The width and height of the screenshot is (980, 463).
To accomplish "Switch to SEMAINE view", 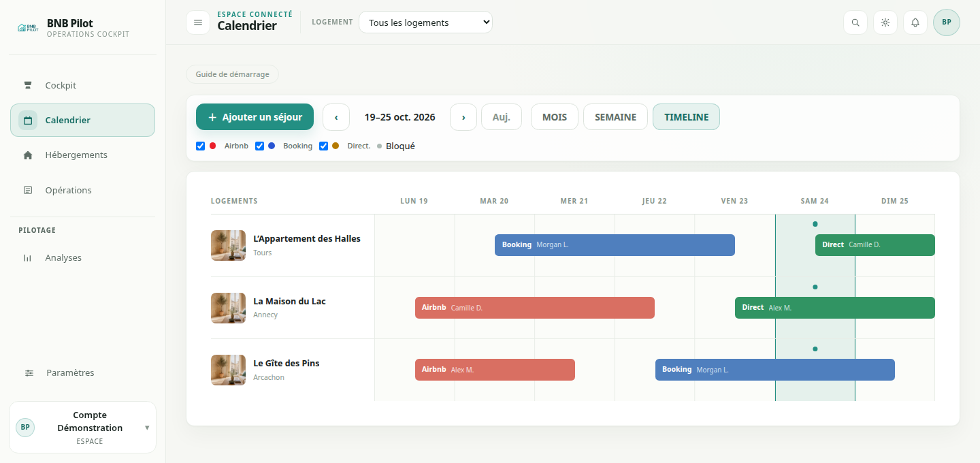I will [615, 117].
